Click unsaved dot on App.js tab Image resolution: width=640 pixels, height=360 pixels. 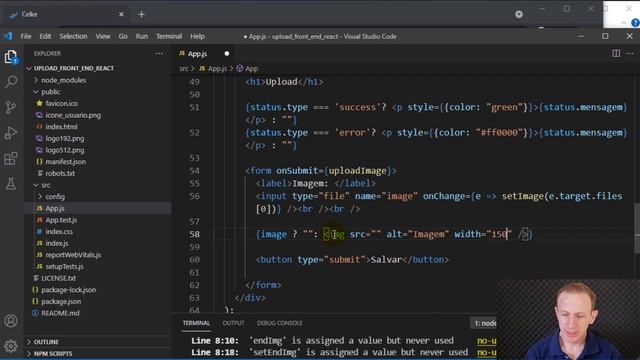pyautogui.click(x=227, y=53)
